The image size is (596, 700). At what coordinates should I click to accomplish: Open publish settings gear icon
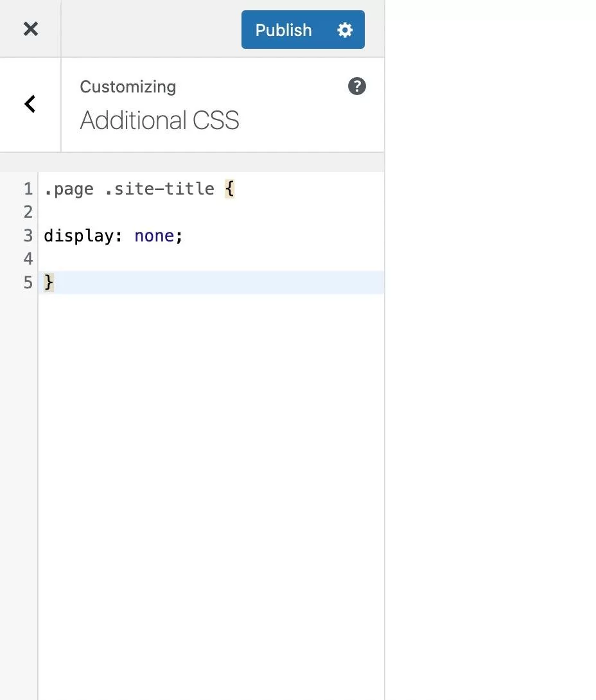345,30
